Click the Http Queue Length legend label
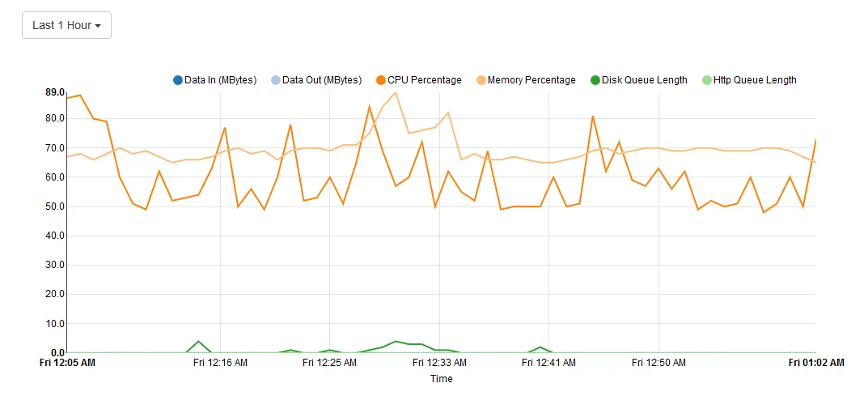868x400 pixels. coord(755,80)
